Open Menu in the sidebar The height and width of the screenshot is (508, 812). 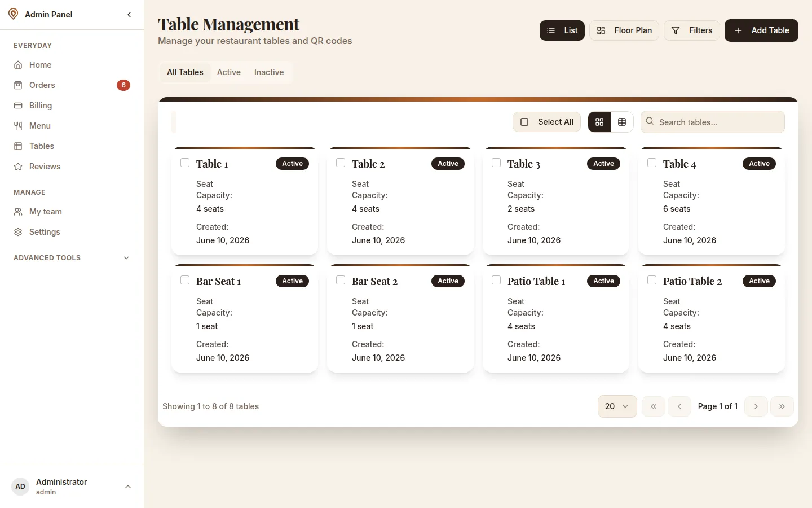click(72, 126)
